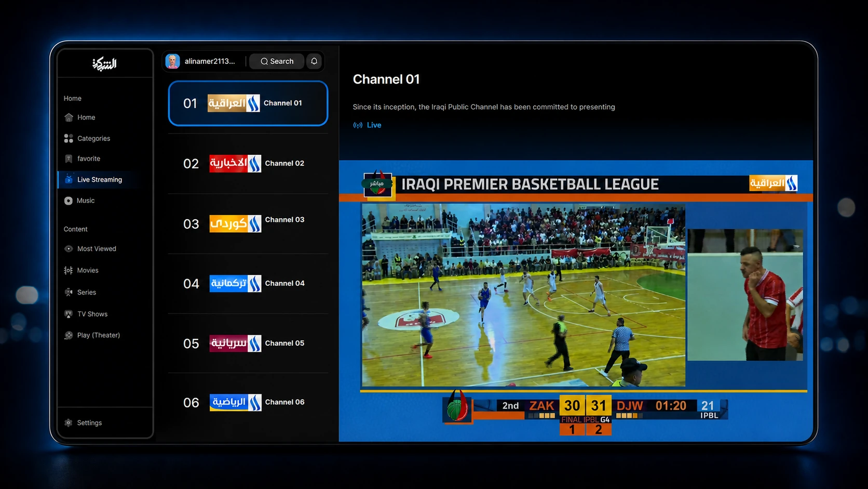The width and height of the screenshot is (868, 489).
Task: Click the Channel 01 Al-Iraqiya logo in list
Action: point(234,103)
